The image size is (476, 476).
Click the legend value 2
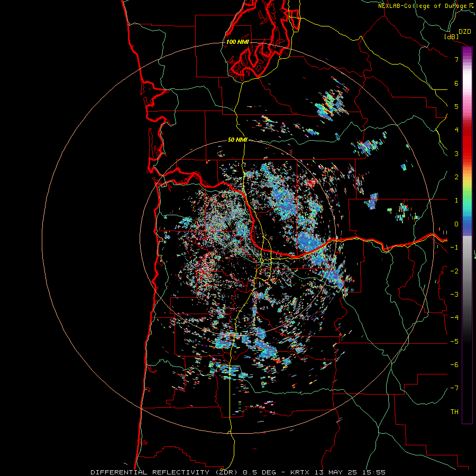(456, 177)
